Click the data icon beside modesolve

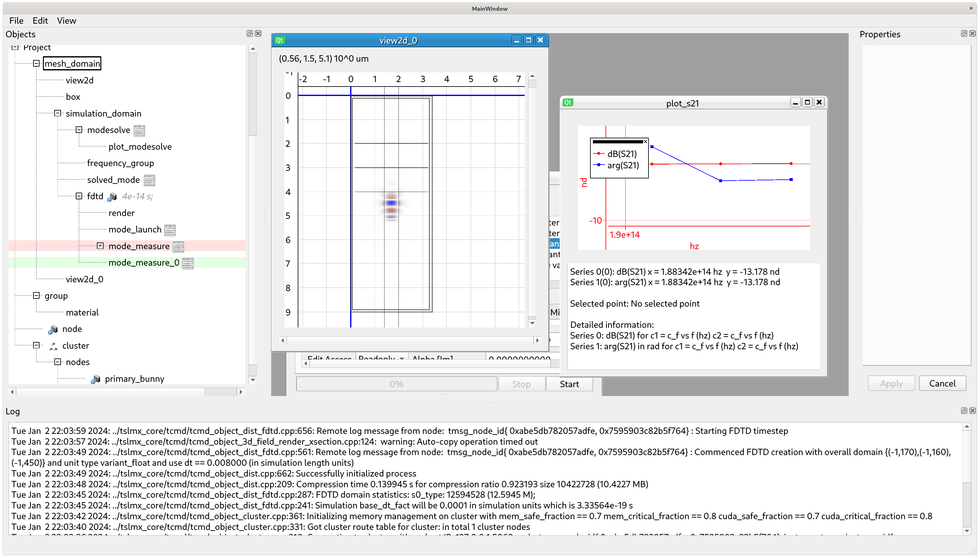point(139,130)
